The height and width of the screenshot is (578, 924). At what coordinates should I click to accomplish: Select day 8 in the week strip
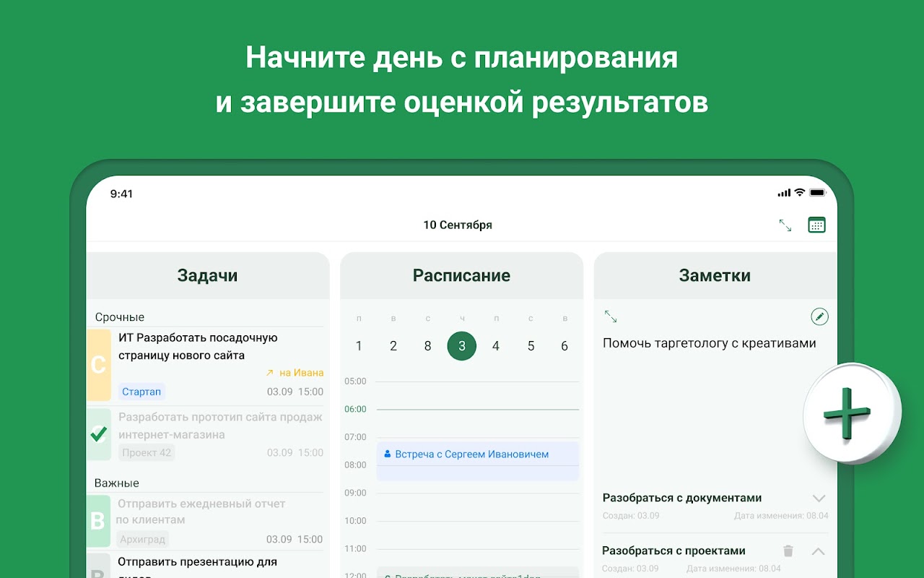click(x=427, y=346)
